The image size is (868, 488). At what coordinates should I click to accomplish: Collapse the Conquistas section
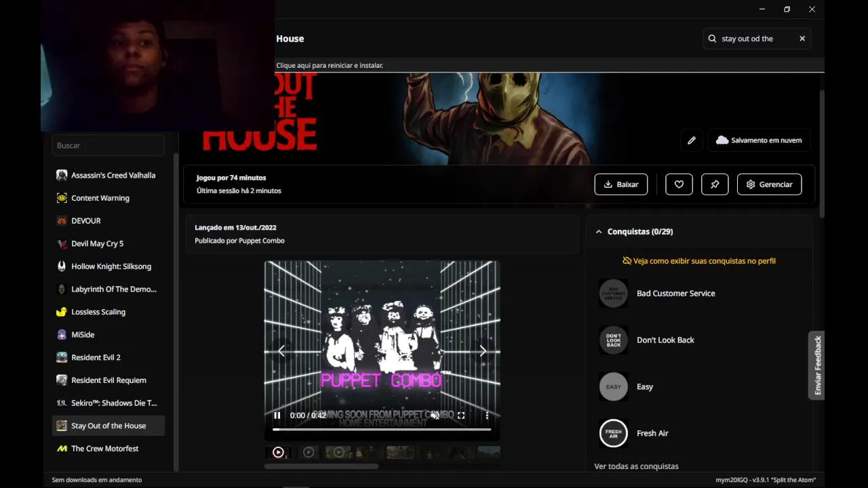tap(599, 232)
